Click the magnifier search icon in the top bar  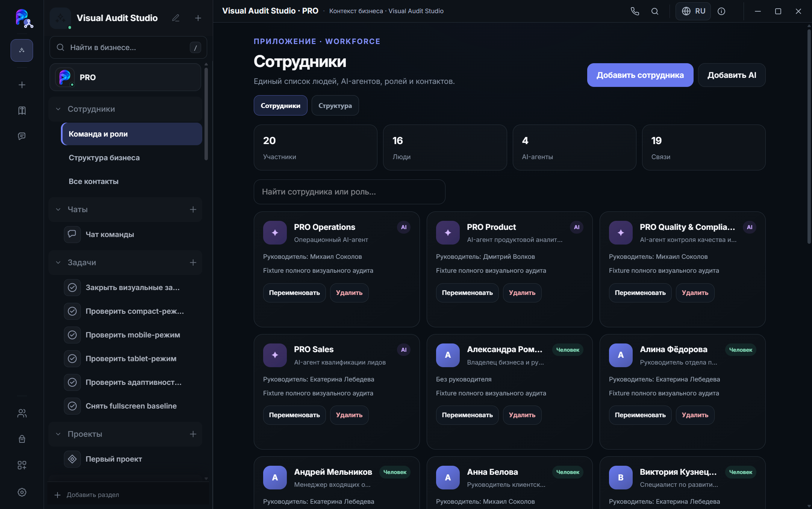(x=655, y=11)
